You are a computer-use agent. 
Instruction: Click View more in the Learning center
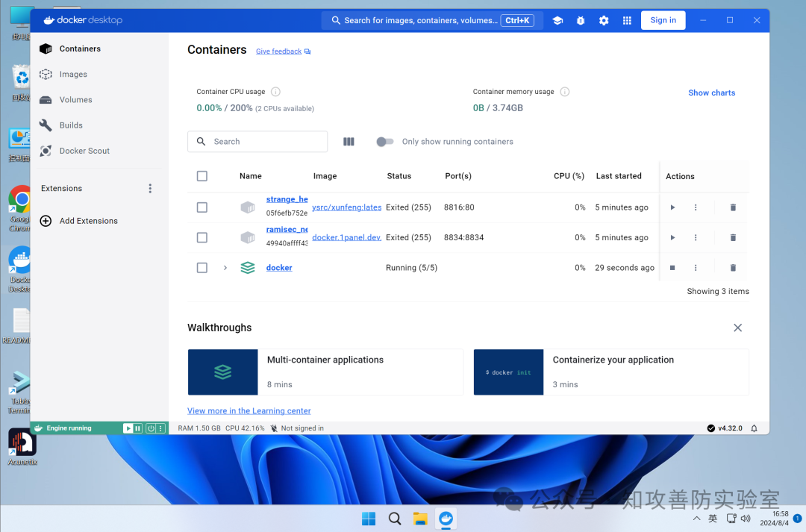click(x=249, y=411)
